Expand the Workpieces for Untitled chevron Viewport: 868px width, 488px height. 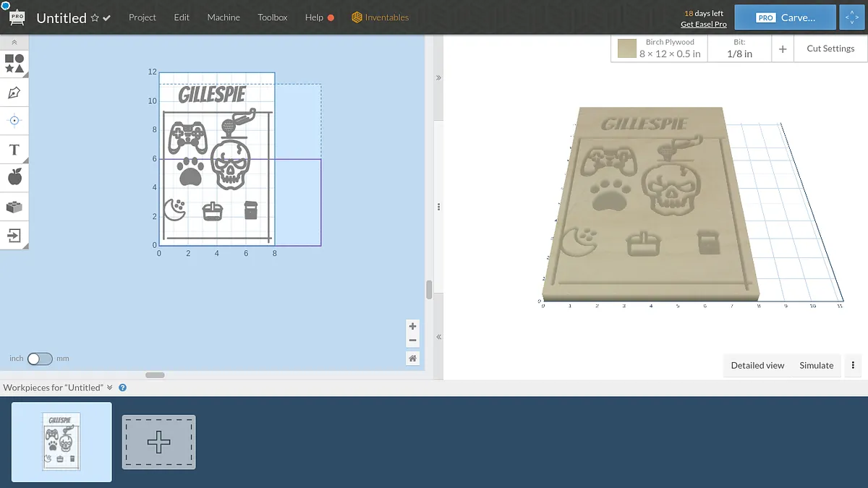pyautogui.click(x=110, y=388)
